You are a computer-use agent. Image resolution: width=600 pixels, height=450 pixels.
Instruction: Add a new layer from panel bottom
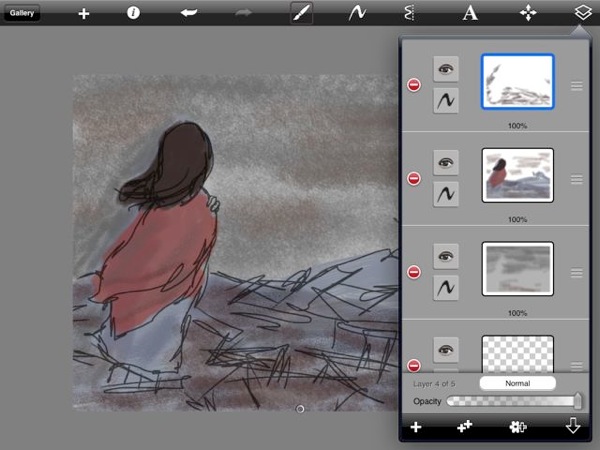click(416, 427)
